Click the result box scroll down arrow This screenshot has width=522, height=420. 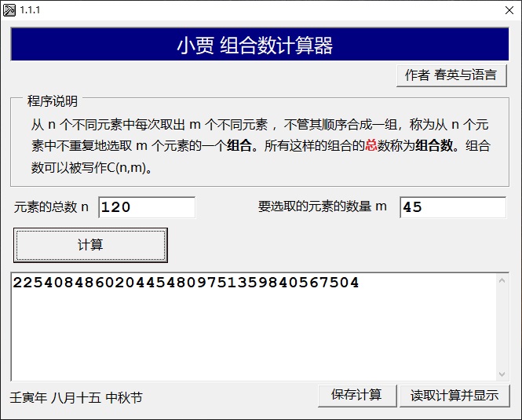click(502, 374)
